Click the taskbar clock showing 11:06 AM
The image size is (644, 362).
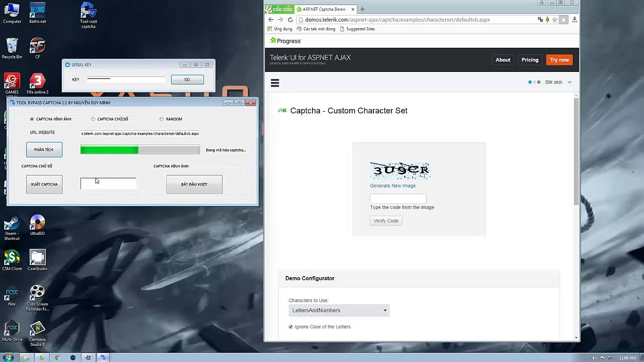(627, 358)
